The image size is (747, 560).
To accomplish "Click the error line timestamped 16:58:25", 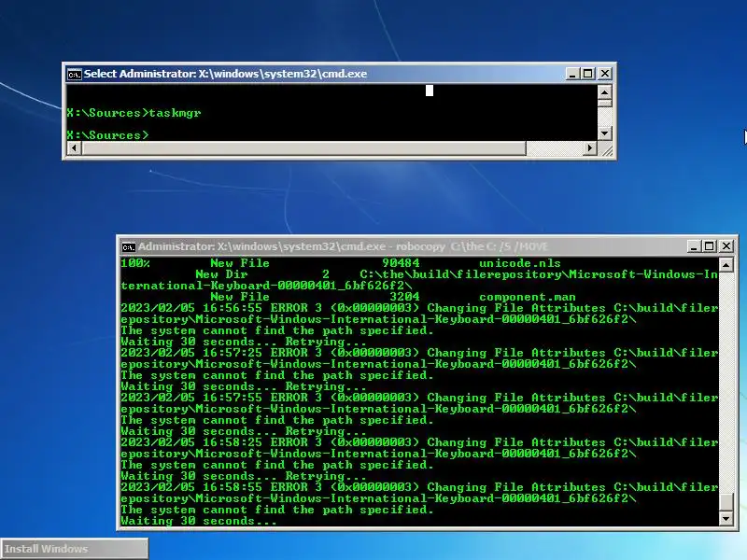I will (419, 442).
